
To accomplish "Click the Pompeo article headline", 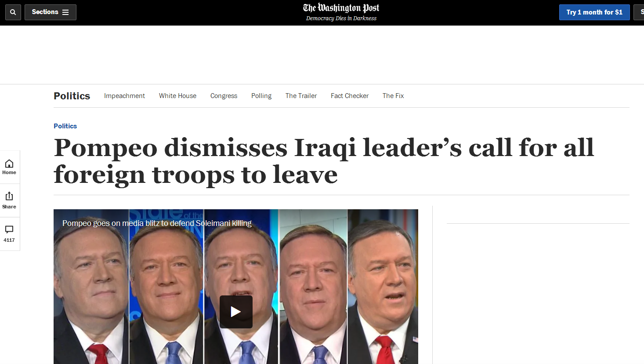I will (x=324, y=161).
